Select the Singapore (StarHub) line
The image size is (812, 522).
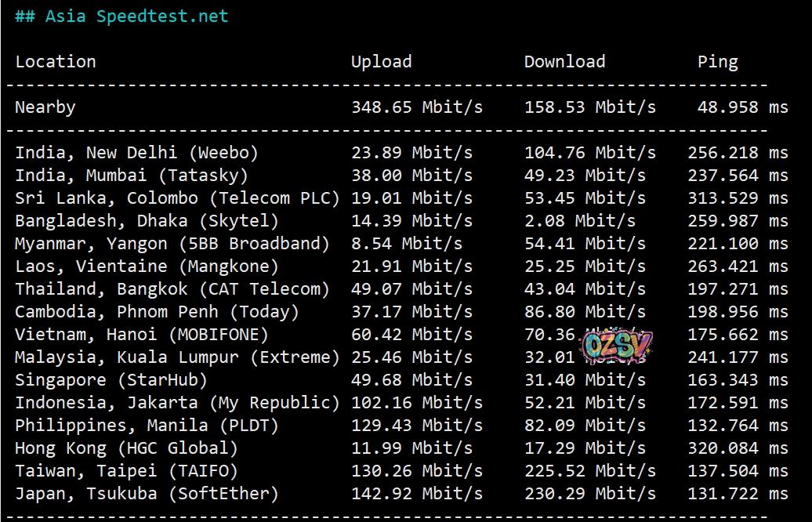pos(111,380)
